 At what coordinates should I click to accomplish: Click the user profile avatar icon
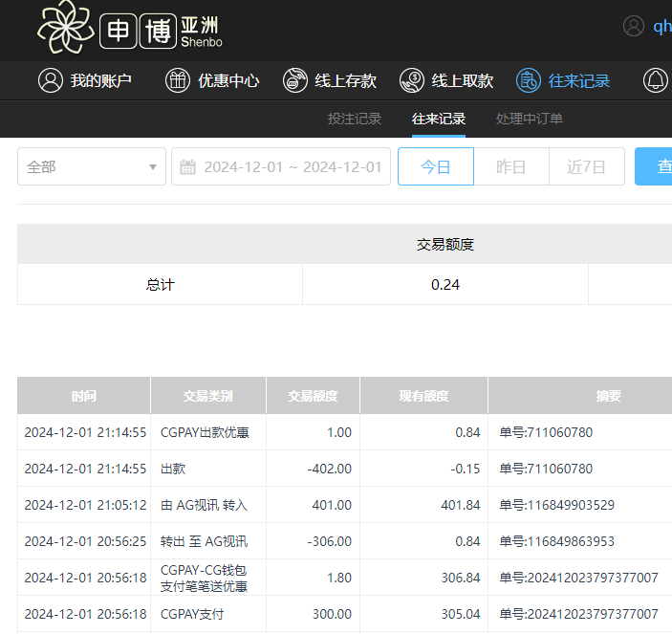coord(634,26)
